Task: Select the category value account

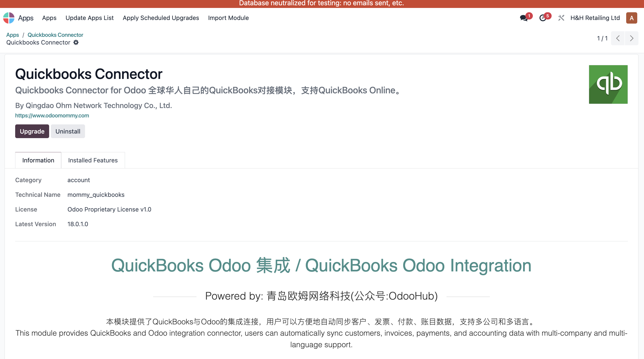Action: tap(79, 180)
